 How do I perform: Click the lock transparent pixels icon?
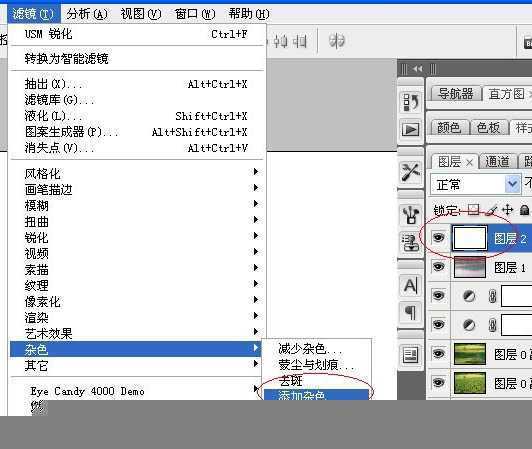click(473, 210)
